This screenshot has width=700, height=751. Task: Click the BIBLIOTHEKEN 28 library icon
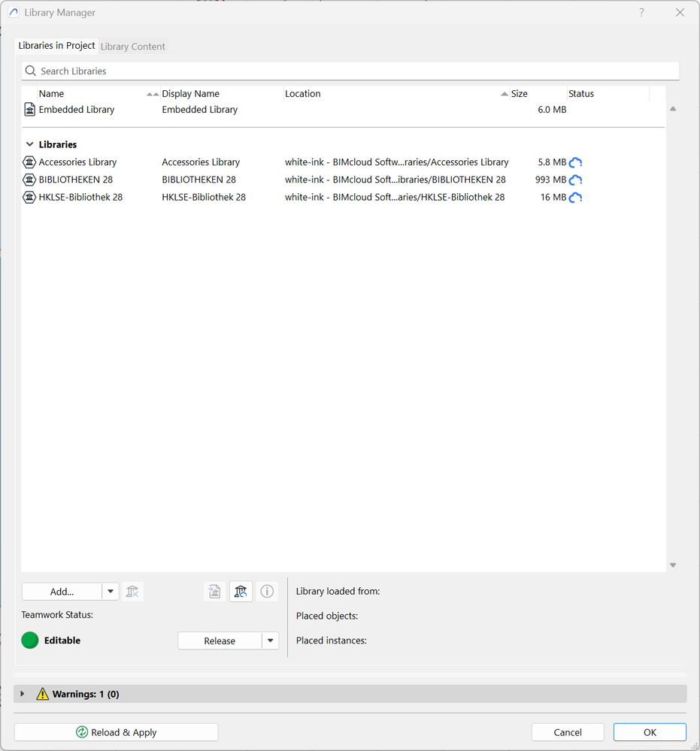click(29, 180)
